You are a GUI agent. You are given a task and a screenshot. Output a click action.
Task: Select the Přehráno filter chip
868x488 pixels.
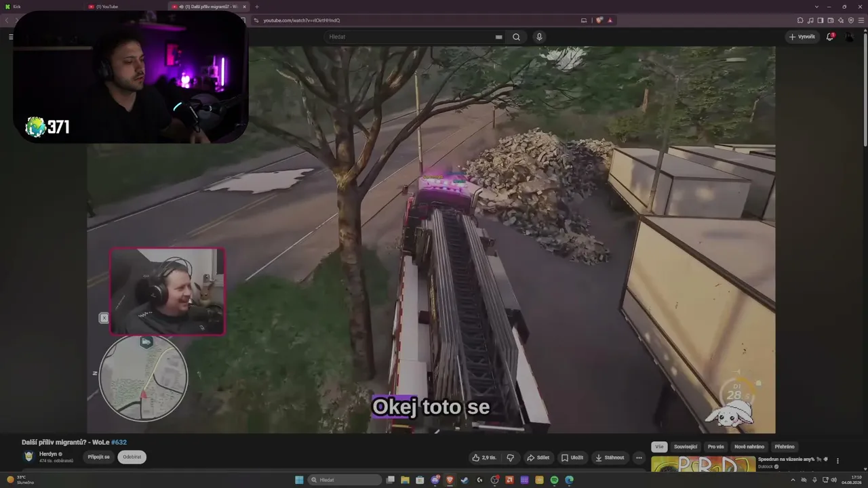(x=785, y=447)
